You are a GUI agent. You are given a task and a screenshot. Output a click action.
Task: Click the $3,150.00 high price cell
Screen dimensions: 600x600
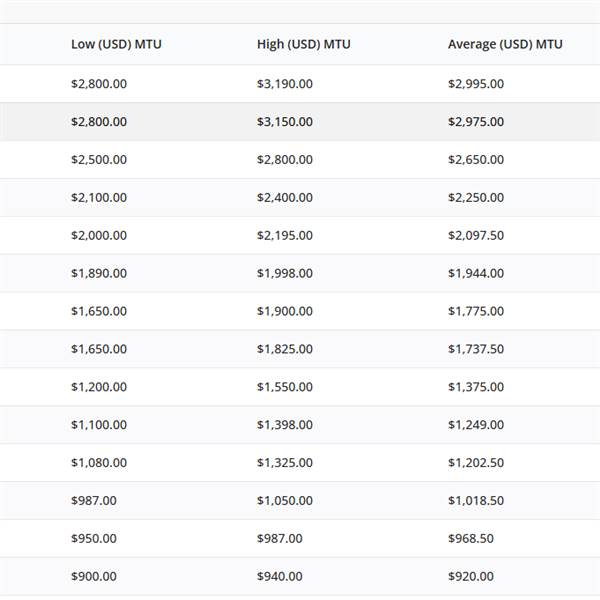284,122
